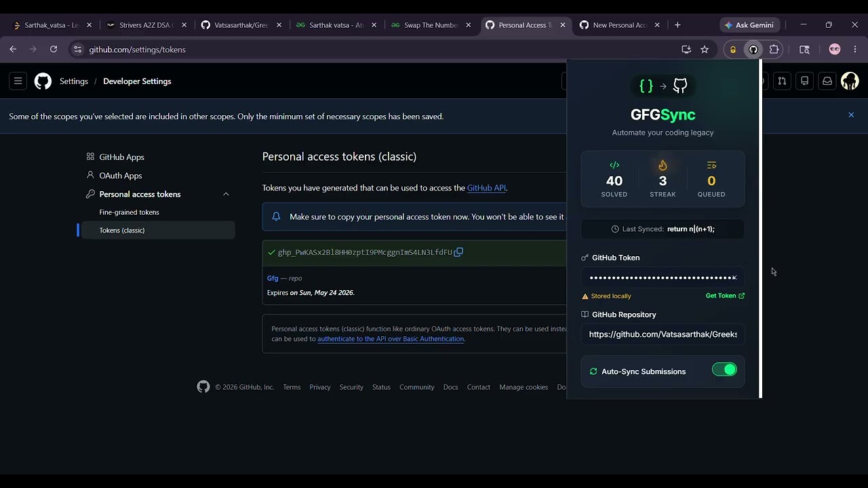Close the Personal Access Tokens tab
This screenshot has height=488, width=868.
pos(562,25)
